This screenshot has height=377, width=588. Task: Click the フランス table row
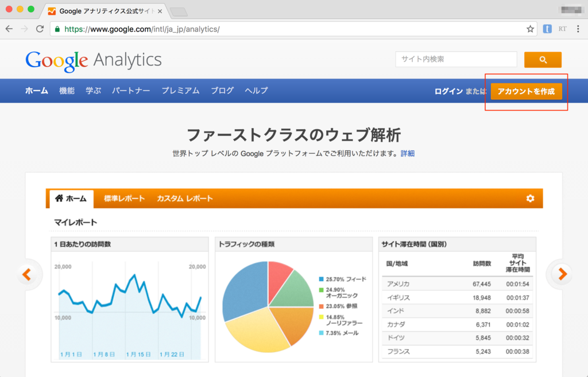pos(458,352)
